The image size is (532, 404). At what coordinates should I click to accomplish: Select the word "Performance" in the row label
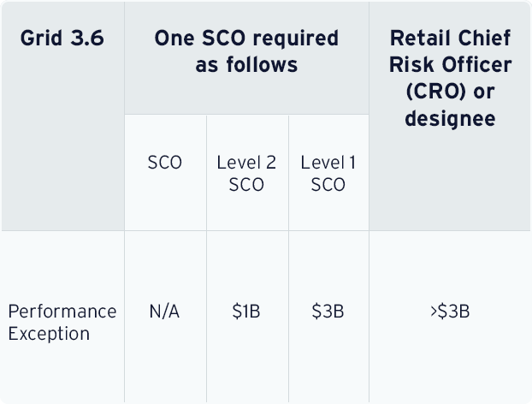[62, 311]
